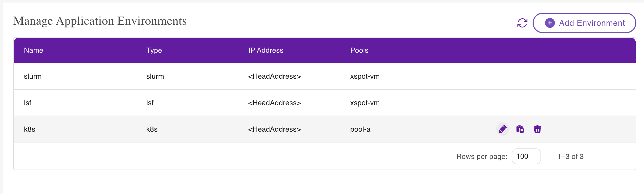Image resolution: width=644 pixels, height=194 pixels.
Task: Clone the k8s environment using the copy icon
Action: click(520, 129)
